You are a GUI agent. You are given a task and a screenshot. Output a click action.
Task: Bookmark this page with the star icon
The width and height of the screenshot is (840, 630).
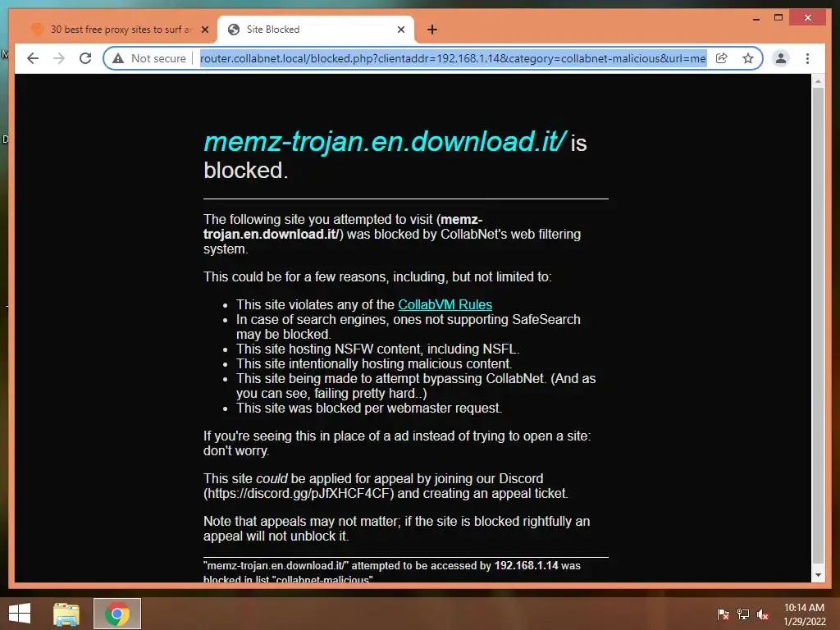tap(748, 58)
